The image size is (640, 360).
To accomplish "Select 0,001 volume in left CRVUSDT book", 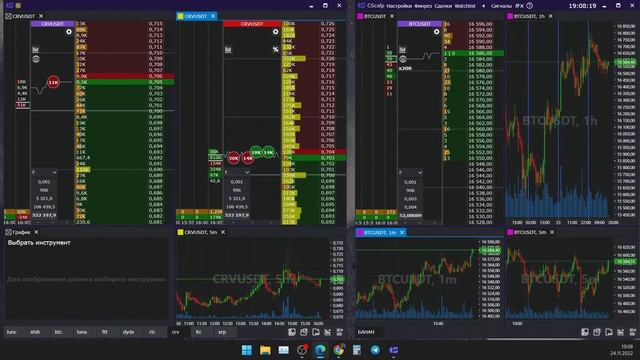I will coord(44,182).
